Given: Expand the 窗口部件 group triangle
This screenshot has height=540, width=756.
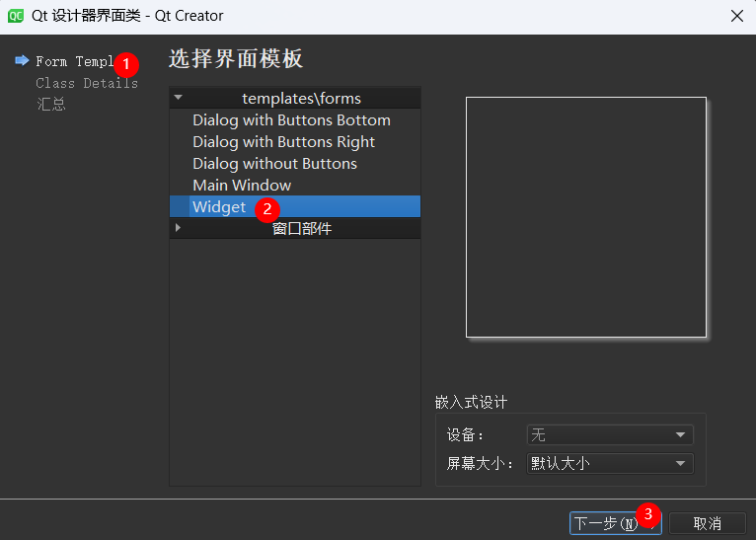Looking at the screenshot, I should point(178,228).
